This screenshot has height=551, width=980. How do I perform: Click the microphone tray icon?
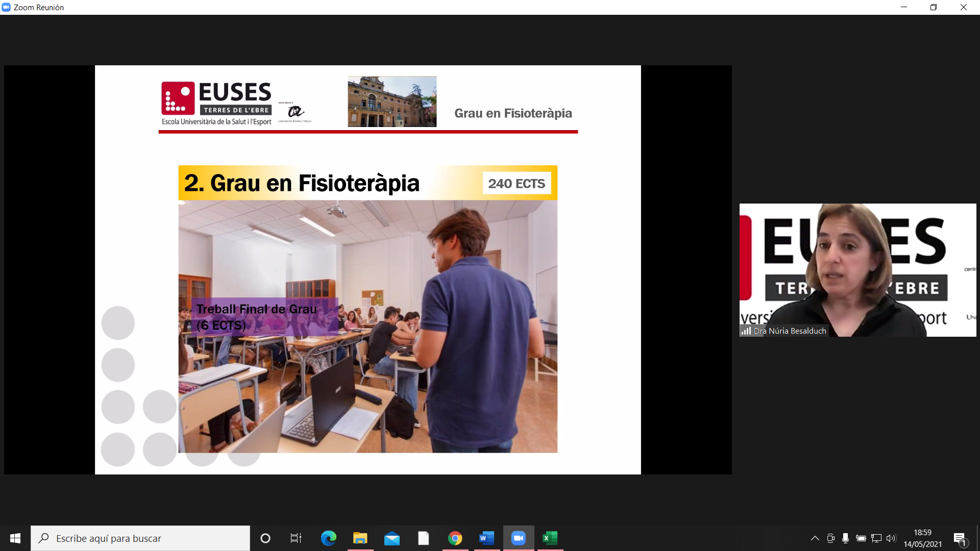point(845,538)
